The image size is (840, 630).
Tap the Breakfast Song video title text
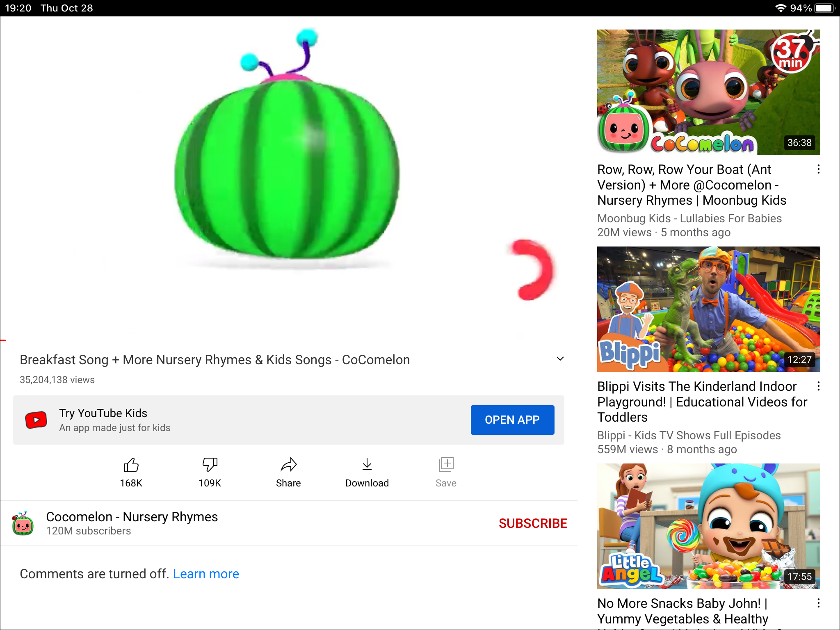(215, 360)
